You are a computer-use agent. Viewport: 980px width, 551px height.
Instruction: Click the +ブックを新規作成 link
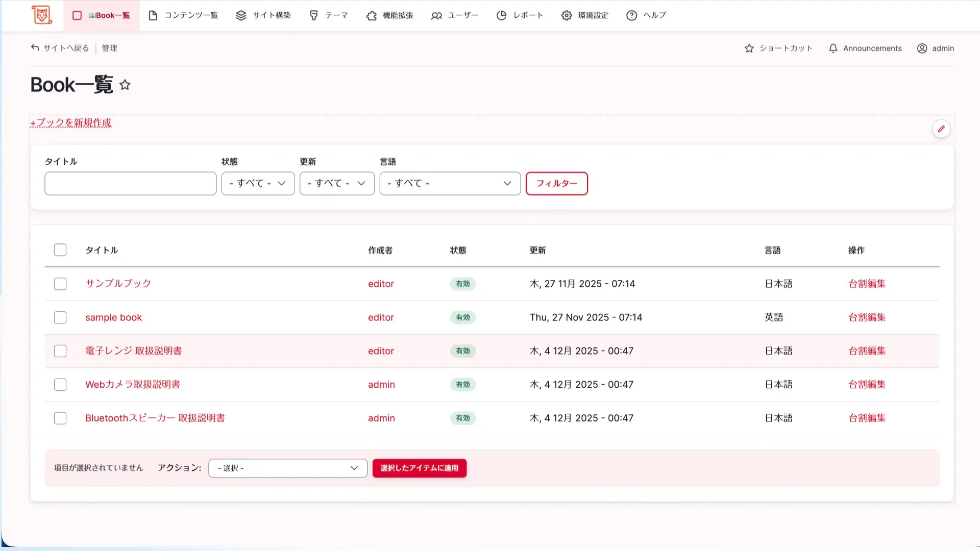pyautogui.click(x=70, y=123)
